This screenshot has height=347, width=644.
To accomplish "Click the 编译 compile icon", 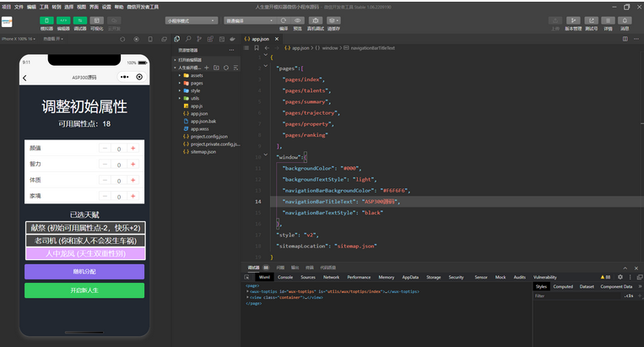I will pos(284,19).
